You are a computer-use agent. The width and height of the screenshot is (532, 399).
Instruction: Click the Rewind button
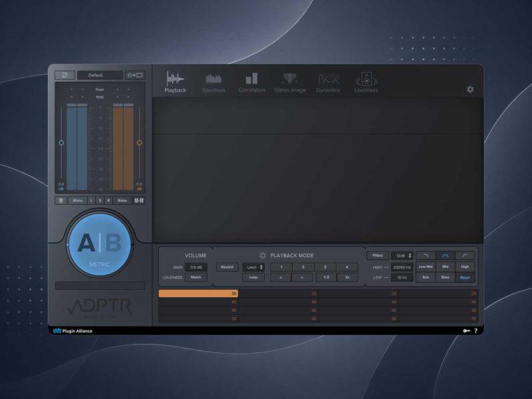pos(227,267)
